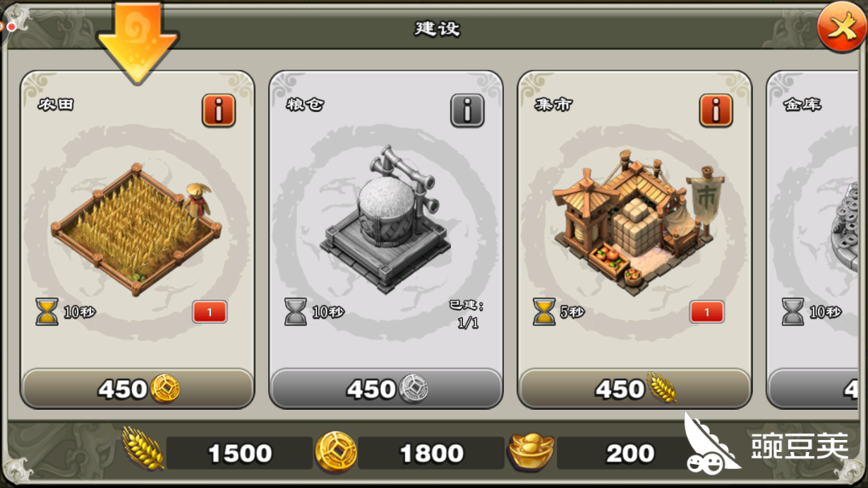Click the hourglass icon on market card
This screenshot has width=868, height=488.
[x=544, y=312]
